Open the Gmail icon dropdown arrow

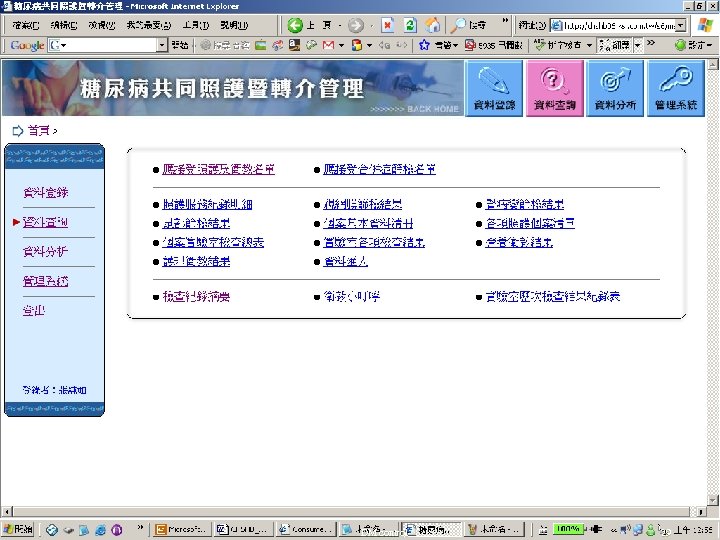click(x=341, y=45)
